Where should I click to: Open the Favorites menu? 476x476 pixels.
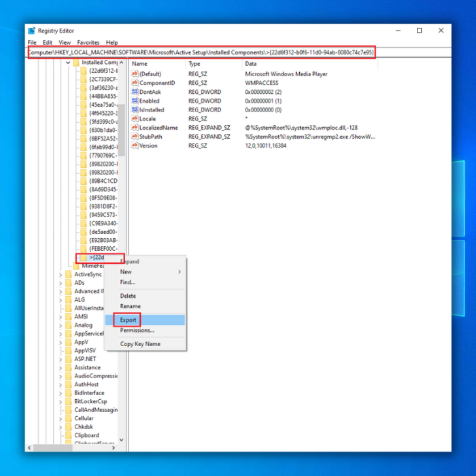click(x=88, y=42)
